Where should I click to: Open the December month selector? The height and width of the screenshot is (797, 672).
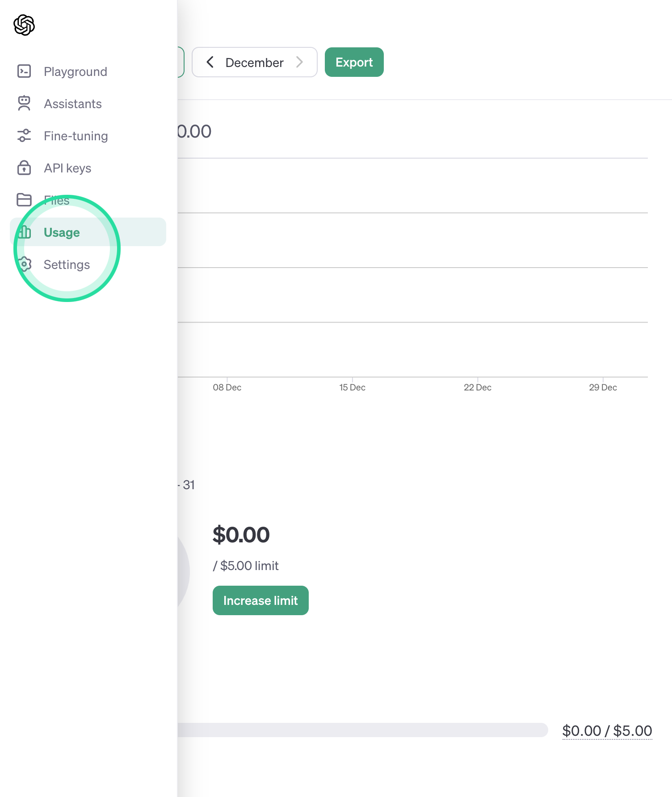(x=254, y=62)
